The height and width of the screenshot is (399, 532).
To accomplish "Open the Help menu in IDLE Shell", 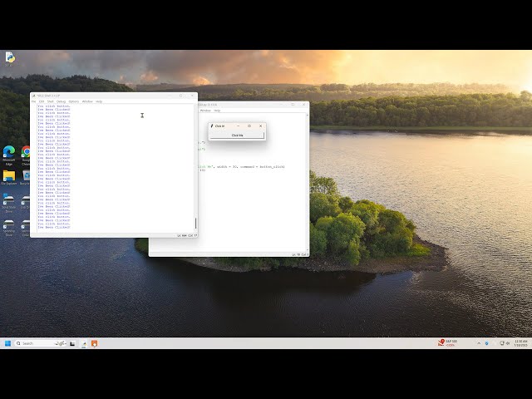I will (99, 101).
